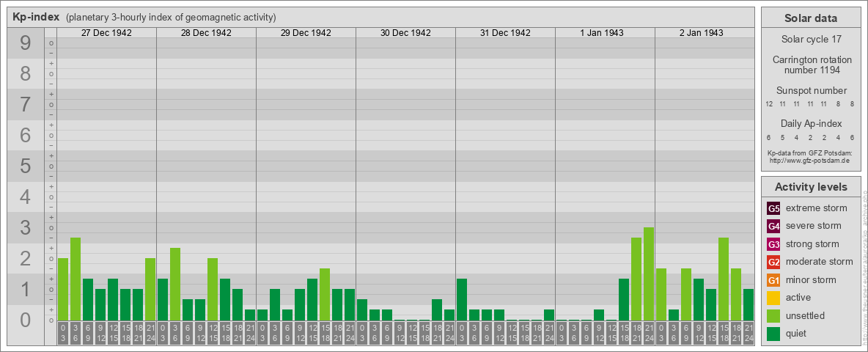
Task: Click the Ap-index value 5
Action: point(783,137)
